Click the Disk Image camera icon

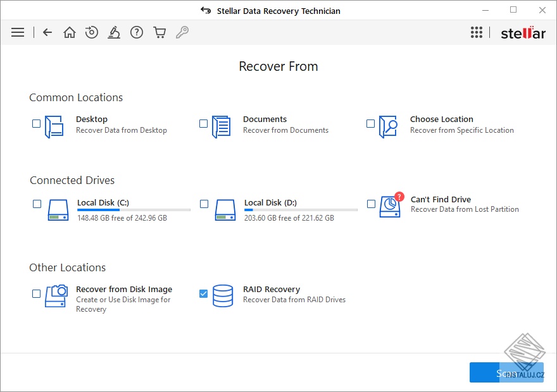[x=56, y=295]
